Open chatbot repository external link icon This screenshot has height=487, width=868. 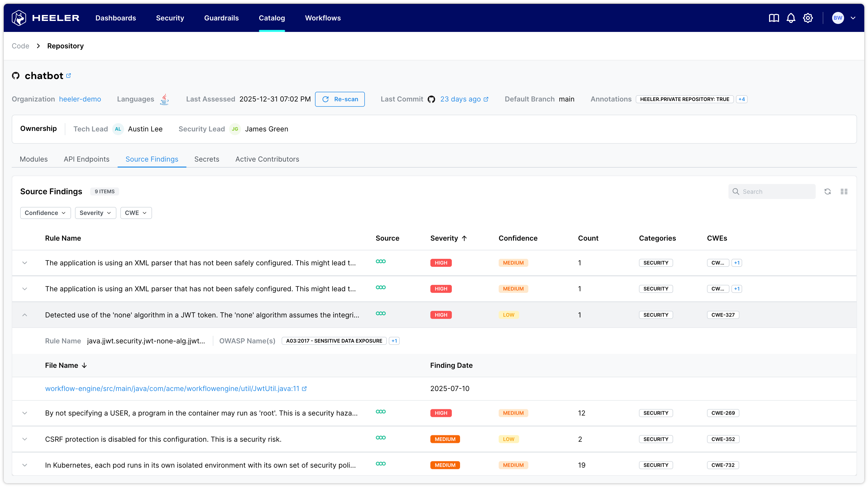tap(68, 76)
